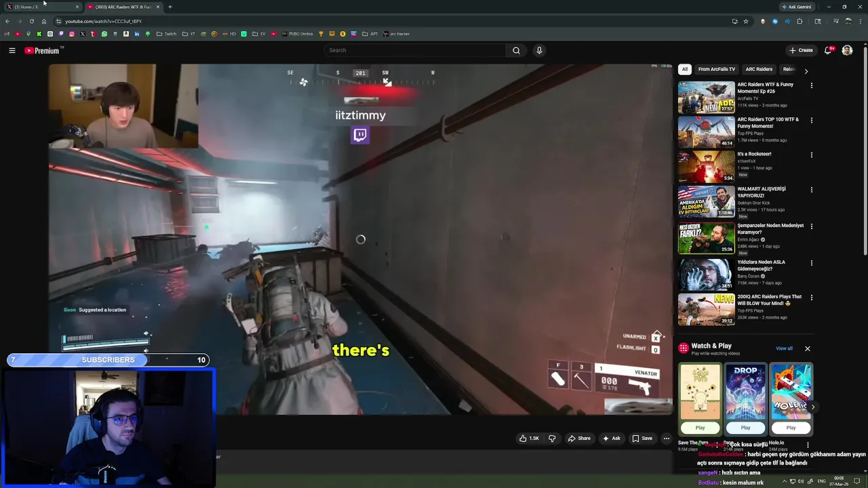The height and width of the screenshot is (488, 868).
Task: Show hidden system tray icons chevron
Action: (x=785, y=481)
